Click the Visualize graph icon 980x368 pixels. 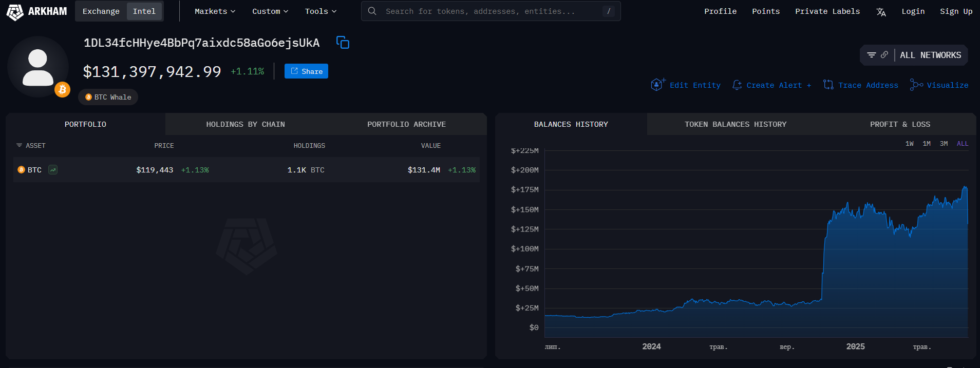[916, 85]
